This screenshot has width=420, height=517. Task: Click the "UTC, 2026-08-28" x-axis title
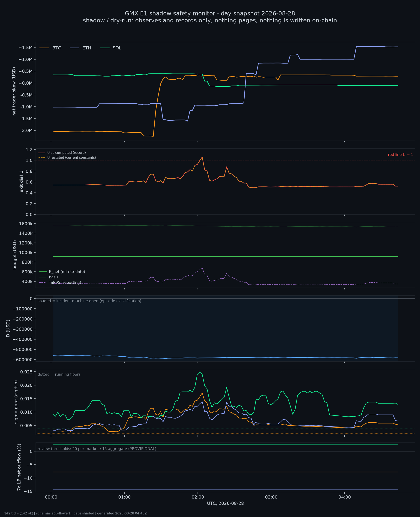[x=225, y=504]
